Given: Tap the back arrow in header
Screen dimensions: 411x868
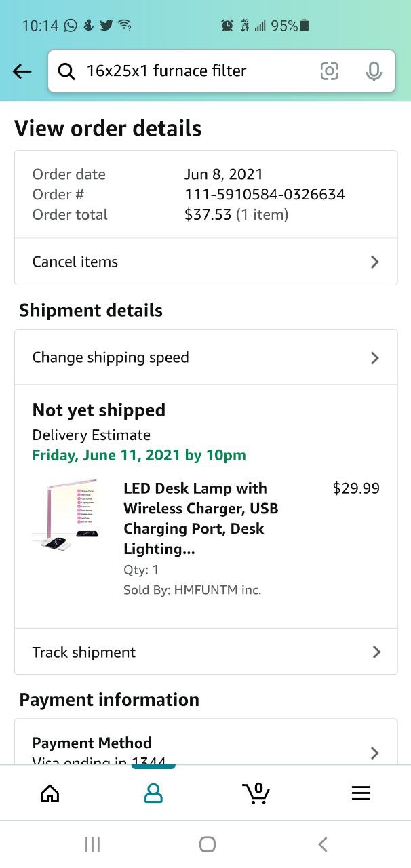Looking at the screenshot, I should tap(22, 71).
